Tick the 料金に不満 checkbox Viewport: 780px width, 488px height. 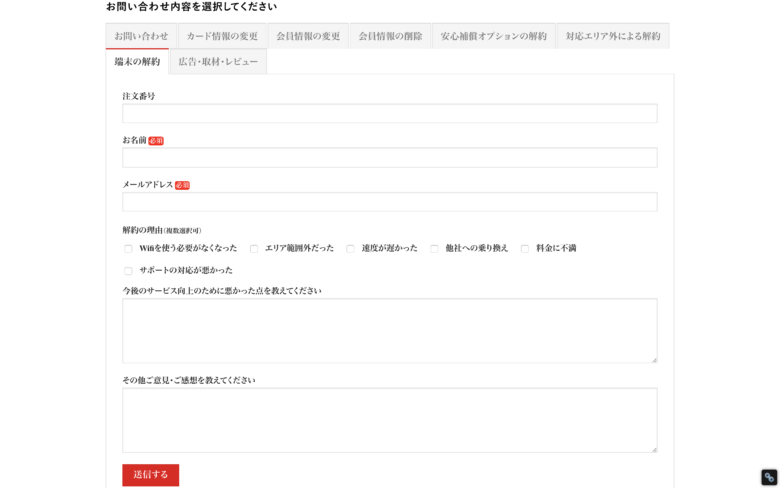[525, 249]
